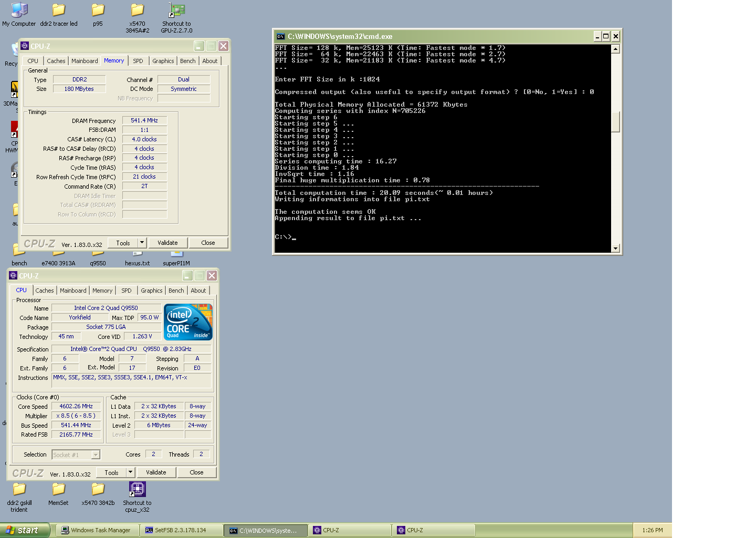Click the Rated FSB 2165.77 MHz value
The width and height of the screenshot is (756, 538).
point(76,434)
